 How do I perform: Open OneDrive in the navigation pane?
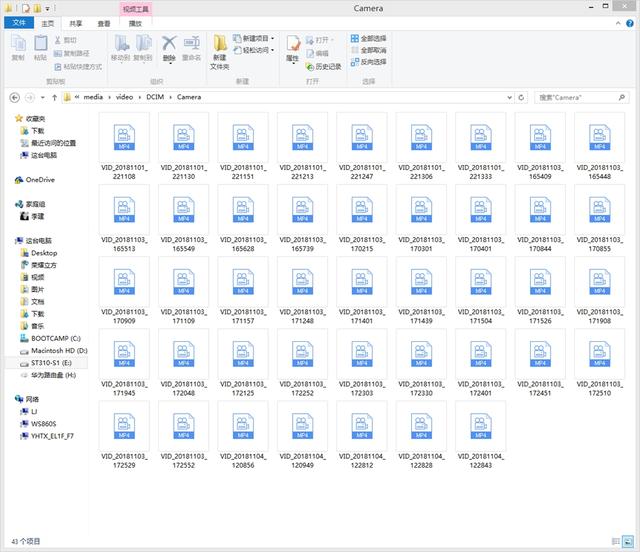(x=35, y=180)
